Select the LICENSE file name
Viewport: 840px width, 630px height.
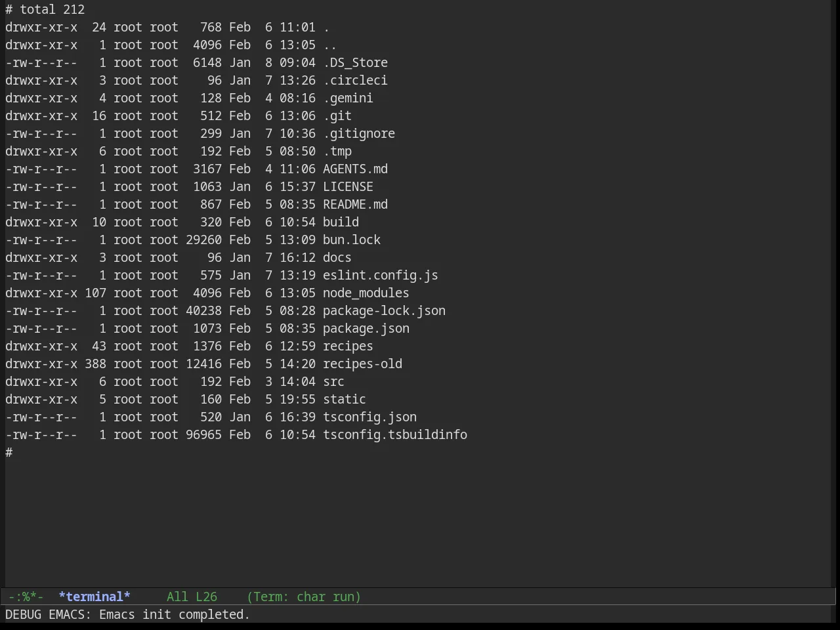[x=348, y=186]
